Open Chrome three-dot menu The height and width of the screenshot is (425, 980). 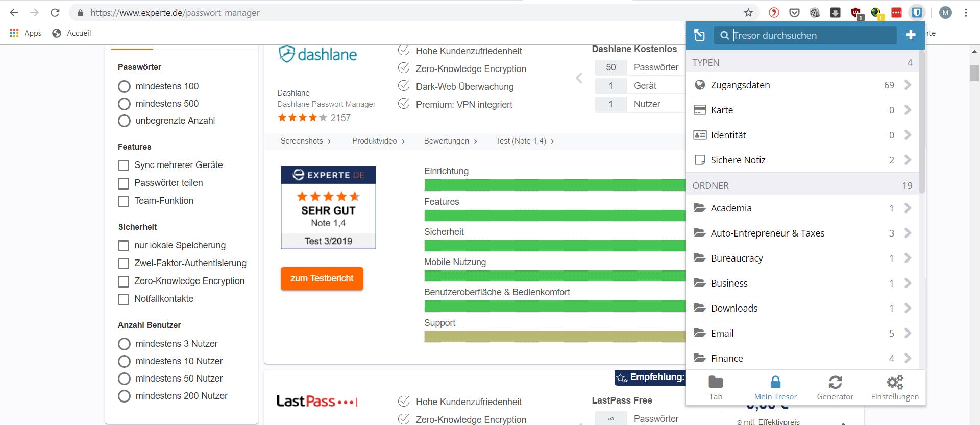[x=966, y=13]
